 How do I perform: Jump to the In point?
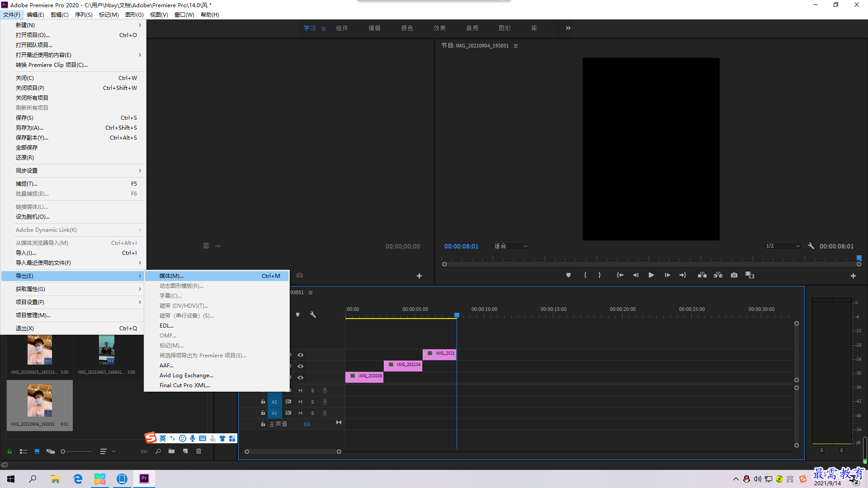coord(620,275)
